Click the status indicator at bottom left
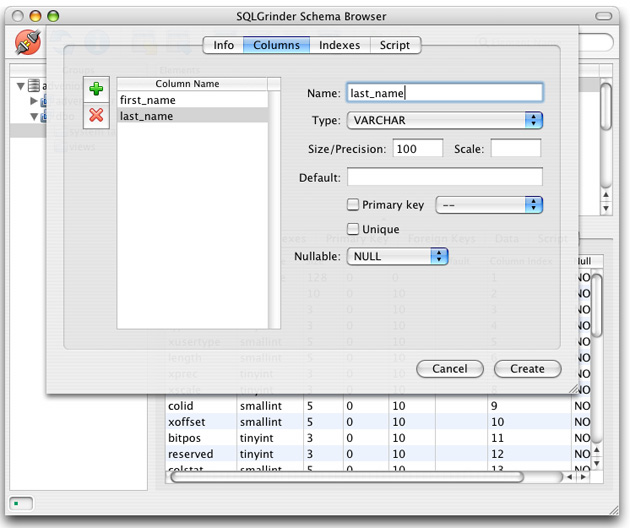This screenshot has width=630, height=528. [x=21, y=503]
